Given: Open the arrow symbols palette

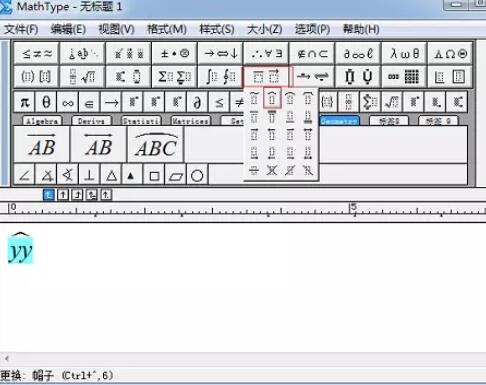Looking at the screenshot, I should tap(220, 53).
